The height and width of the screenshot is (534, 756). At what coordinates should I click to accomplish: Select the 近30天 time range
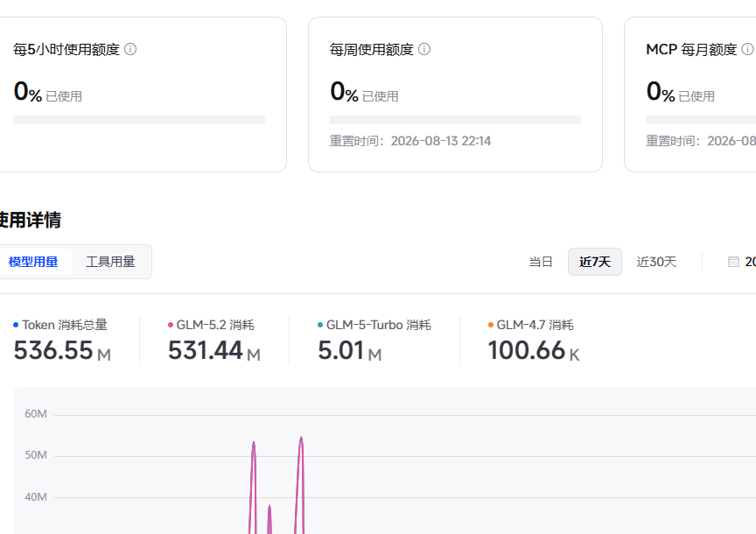656,262
